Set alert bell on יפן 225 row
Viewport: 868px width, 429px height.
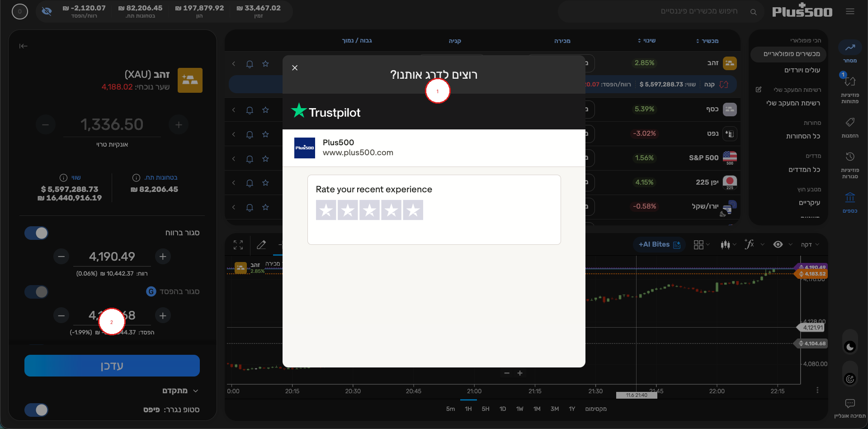pos(250,183)
